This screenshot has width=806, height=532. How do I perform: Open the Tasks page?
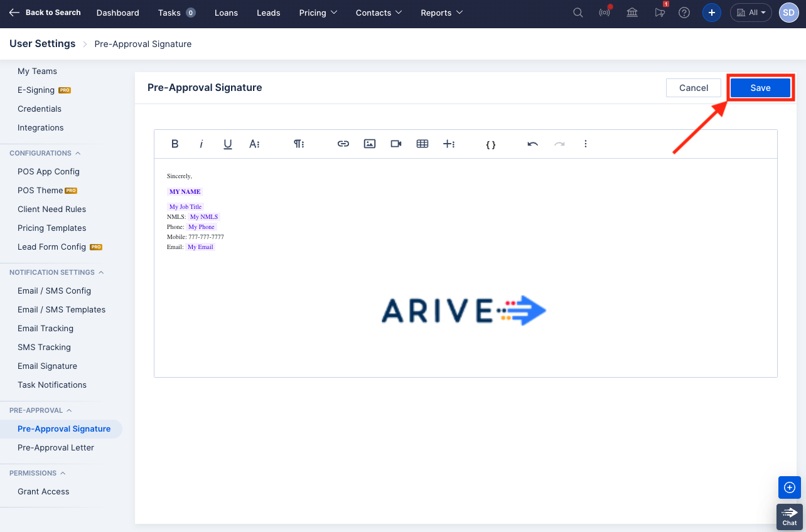pos(176,13)
